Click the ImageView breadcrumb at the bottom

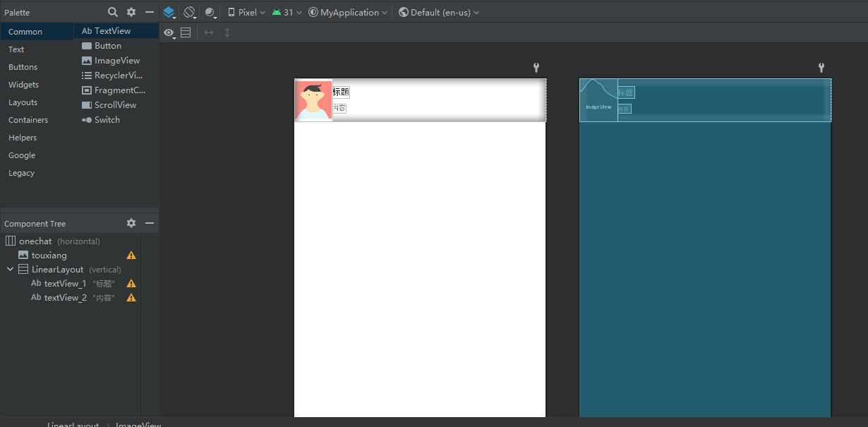pyautogui.click(x=138, y=424)
